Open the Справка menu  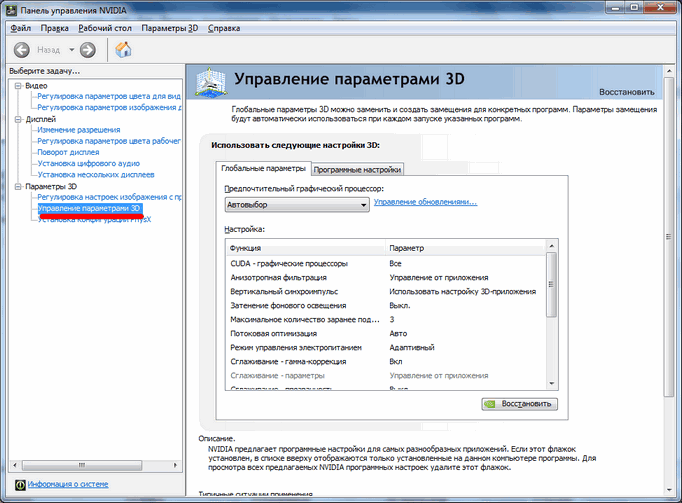224,28
